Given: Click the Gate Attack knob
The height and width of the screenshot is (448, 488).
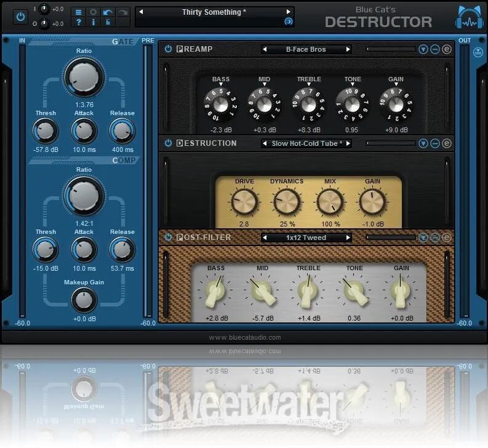Looking at the screenshot, I should [84, 130].
